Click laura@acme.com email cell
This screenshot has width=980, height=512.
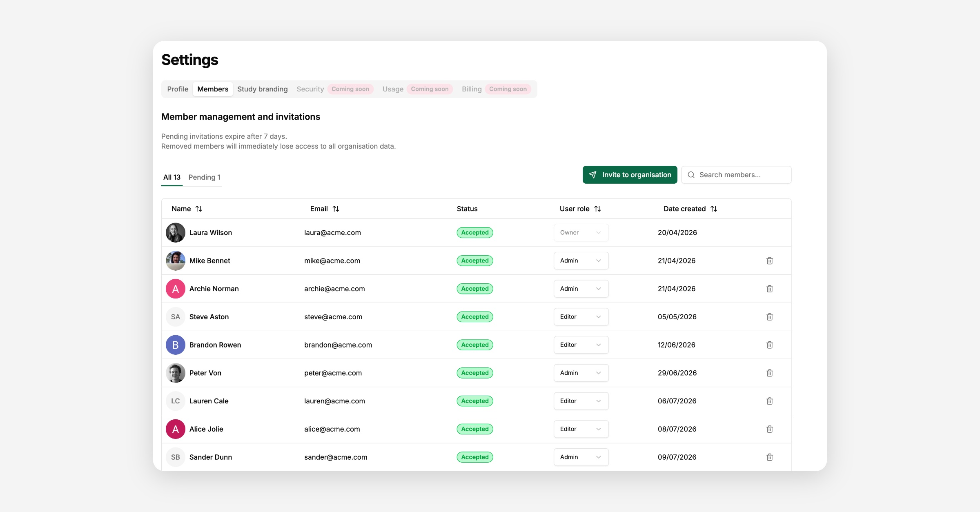[x=332, y=233]
